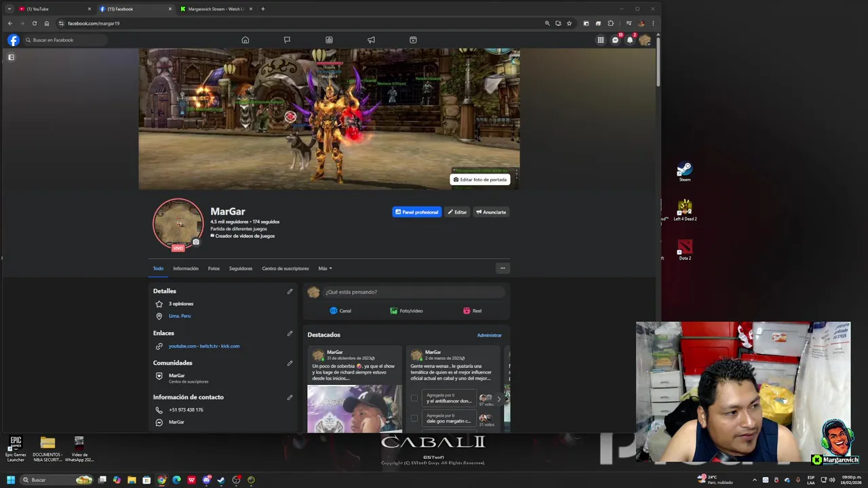
Task: Open the Windows Start button
Action: (x=10, y=480)
